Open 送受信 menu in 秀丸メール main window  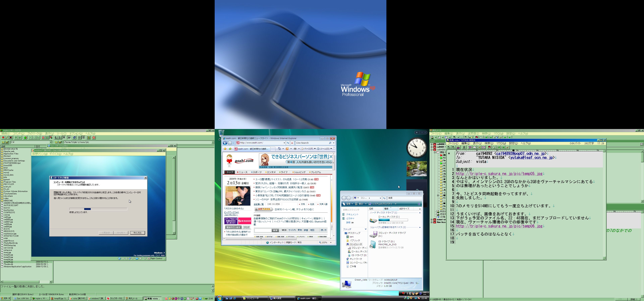pyautogui.click(x=473, y=134)
